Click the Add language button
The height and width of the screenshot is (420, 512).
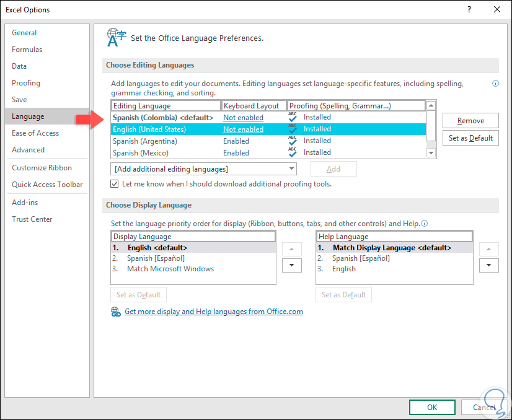click(333, 169)
